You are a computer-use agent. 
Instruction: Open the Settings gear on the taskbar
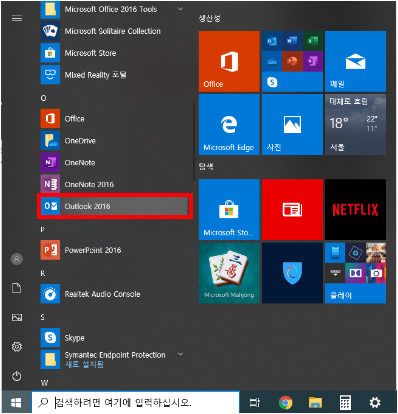[x=375, y=403]
